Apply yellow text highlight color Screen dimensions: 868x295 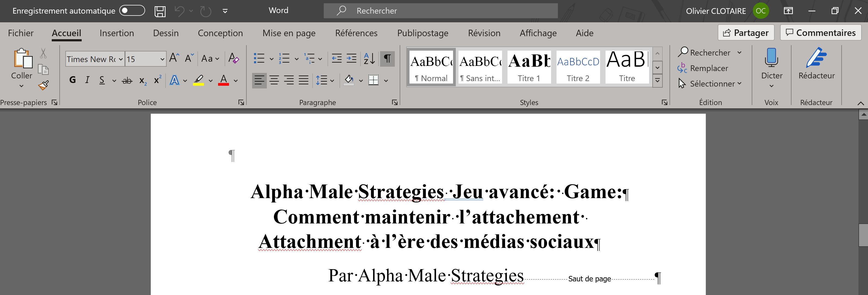(x=198, y=80)
